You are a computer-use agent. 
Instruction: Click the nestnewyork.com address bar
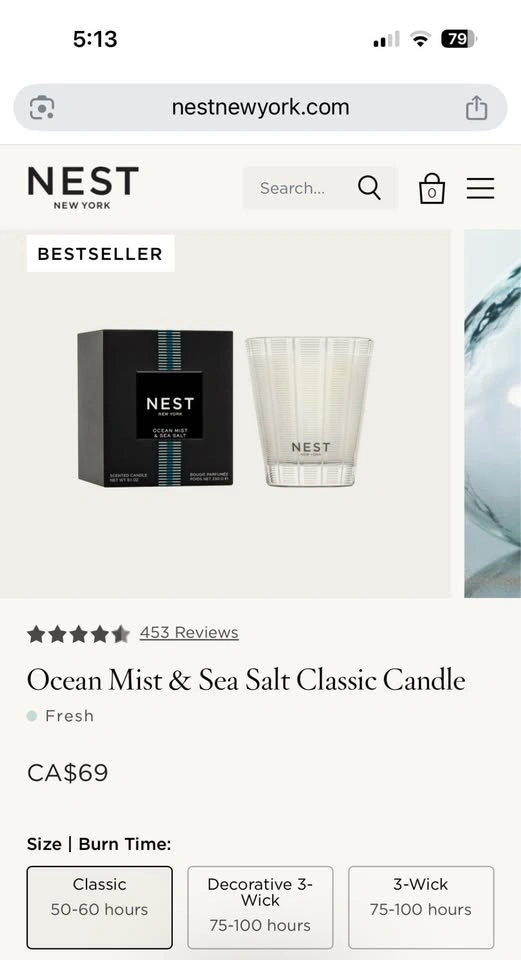tap(260, 108)
